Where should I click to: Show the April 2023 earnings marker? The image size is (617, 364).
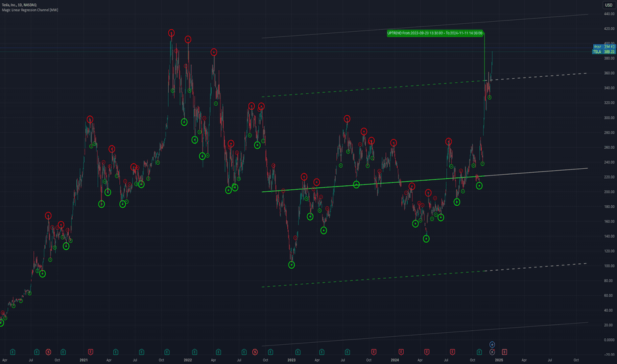tap(322, 352)
